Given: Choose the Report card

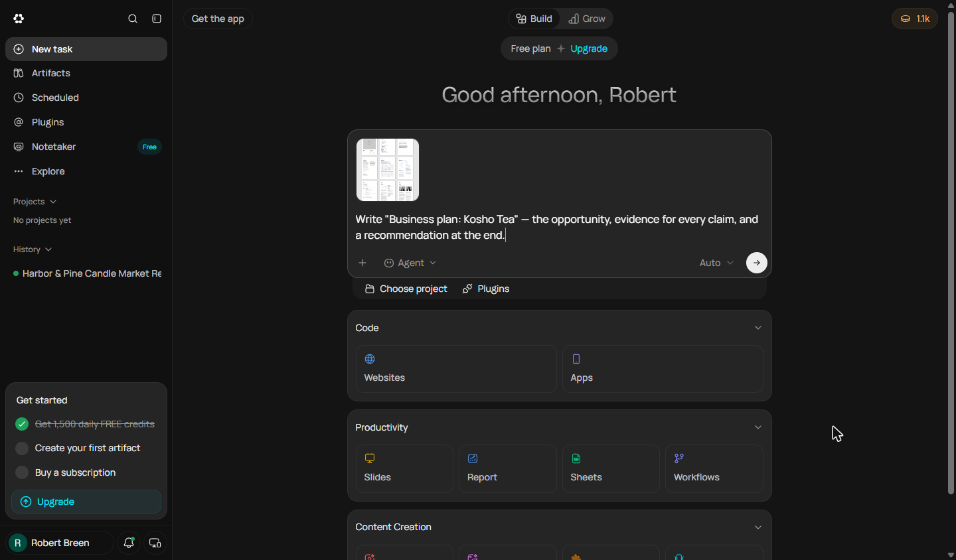Looking at the screenshot, I should pyautogui.click(x=508, y=468).
